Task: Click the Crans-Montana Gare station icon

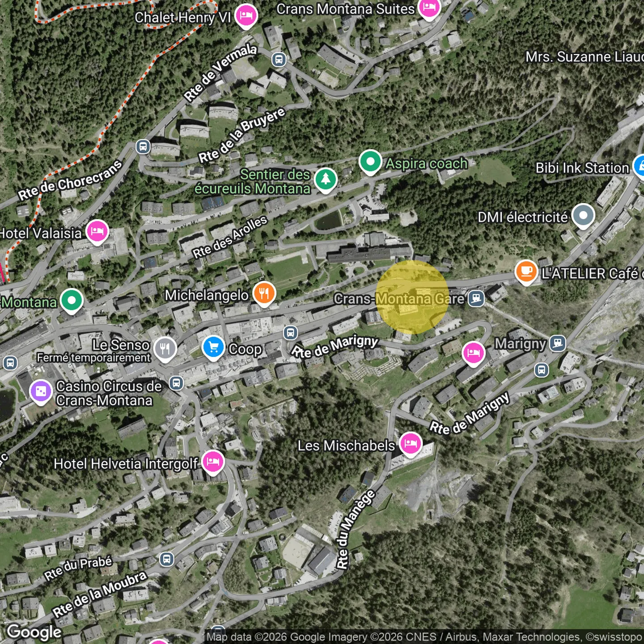Action: click(x=476, y=298)
